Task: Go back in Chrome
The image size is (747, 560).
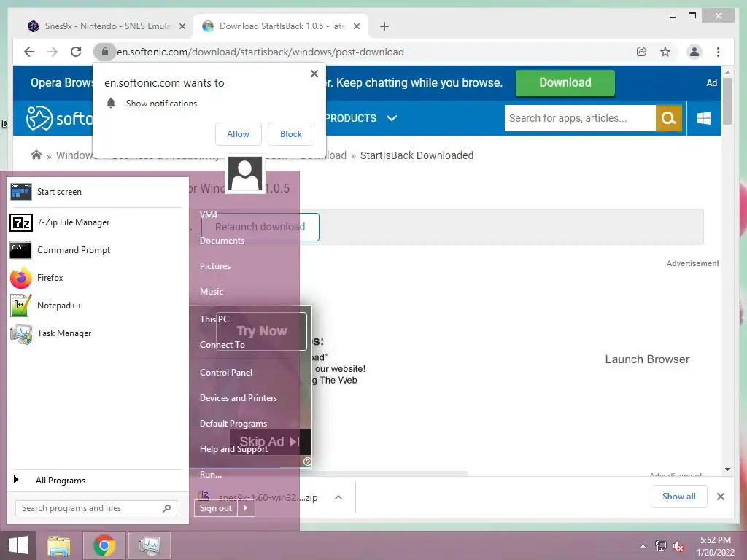Action: coord(29,52)
